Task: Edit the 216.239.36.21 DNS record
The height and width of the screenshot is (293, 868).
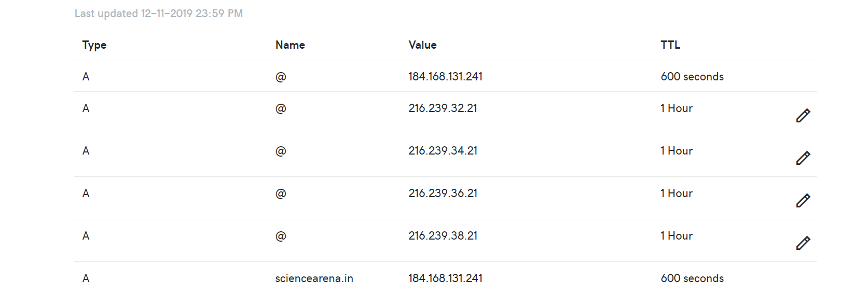Action: coord(803,201)
